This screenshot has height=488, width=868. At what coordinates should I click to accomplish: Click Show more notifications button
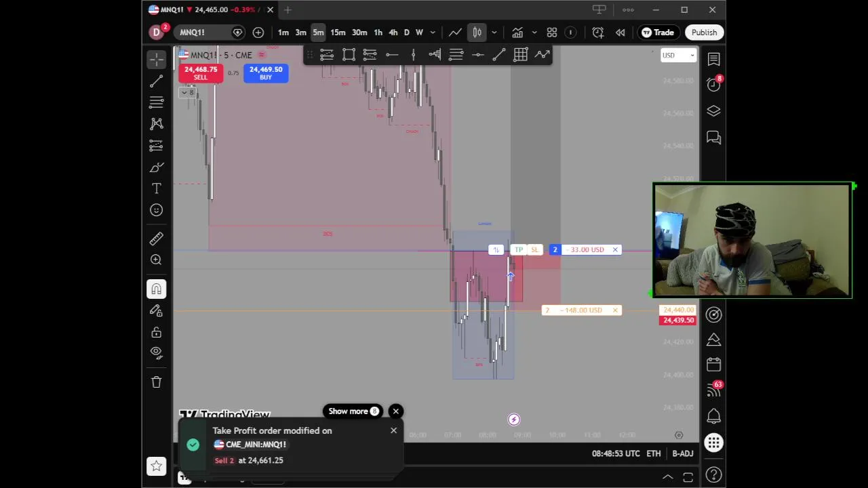(353, 411)
